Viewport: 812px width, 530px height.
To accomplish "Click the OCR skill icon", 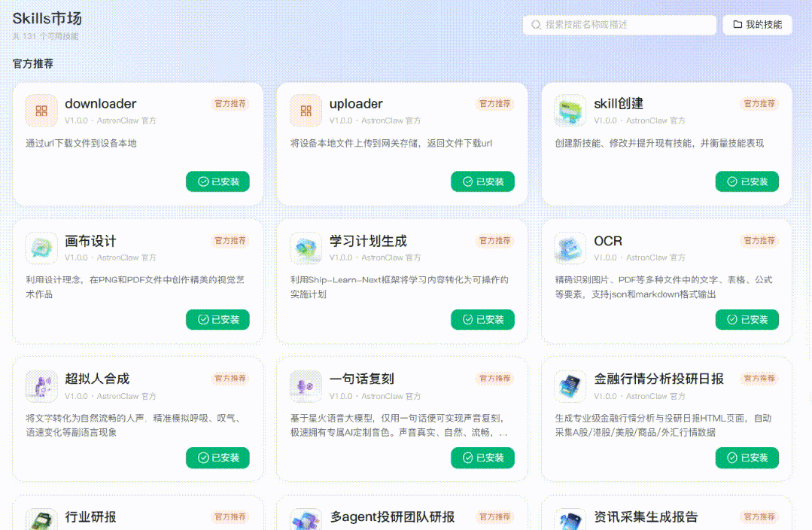I will point(570,248).
